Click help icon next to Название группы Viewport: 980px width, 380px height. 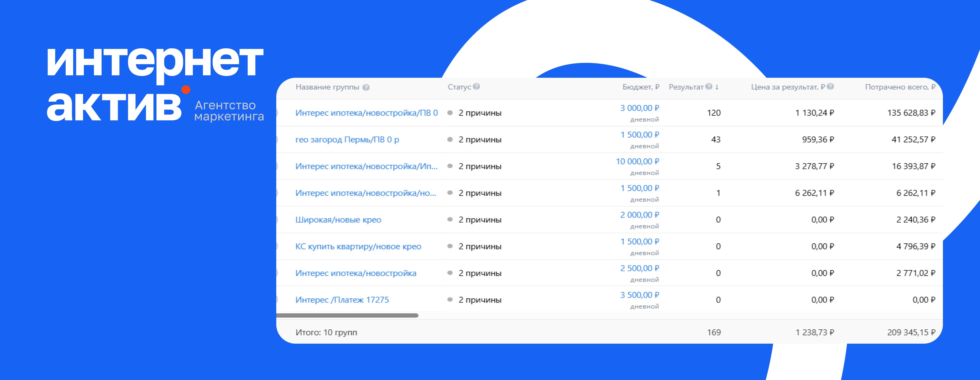click(366, 87)
